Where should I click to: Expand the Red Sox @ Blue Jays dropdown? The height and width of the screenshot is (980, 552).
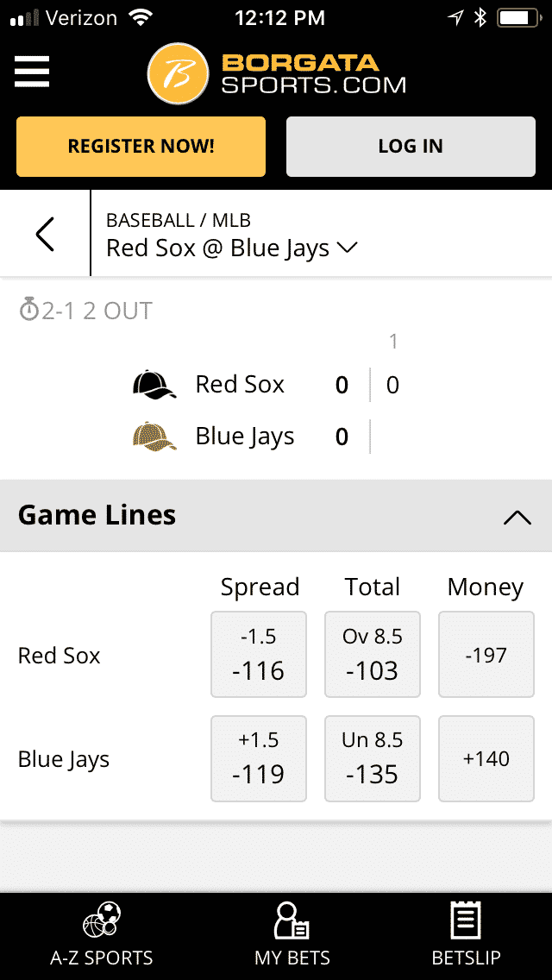point(348,248)
